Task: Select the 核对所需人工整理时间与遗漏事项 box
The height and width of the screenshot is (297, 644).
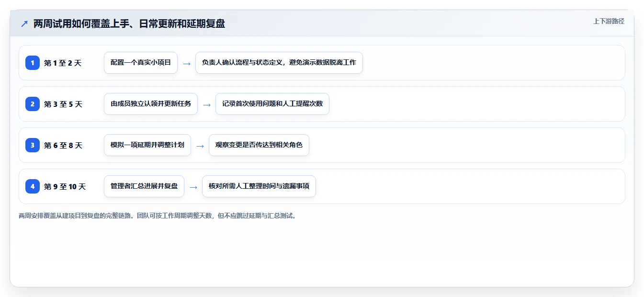Action: pyautogui.click(x=259, y=186)
